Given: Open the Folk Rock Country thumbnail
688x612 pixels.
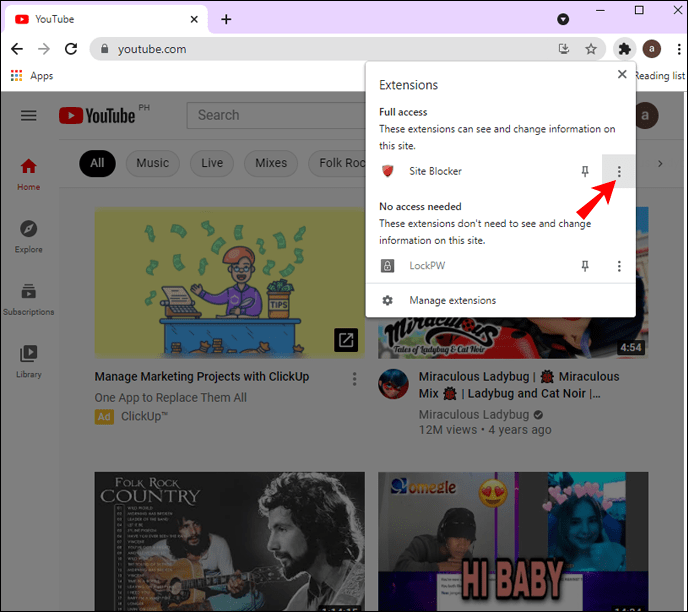Looking at the screenshot, I should 229,541.
